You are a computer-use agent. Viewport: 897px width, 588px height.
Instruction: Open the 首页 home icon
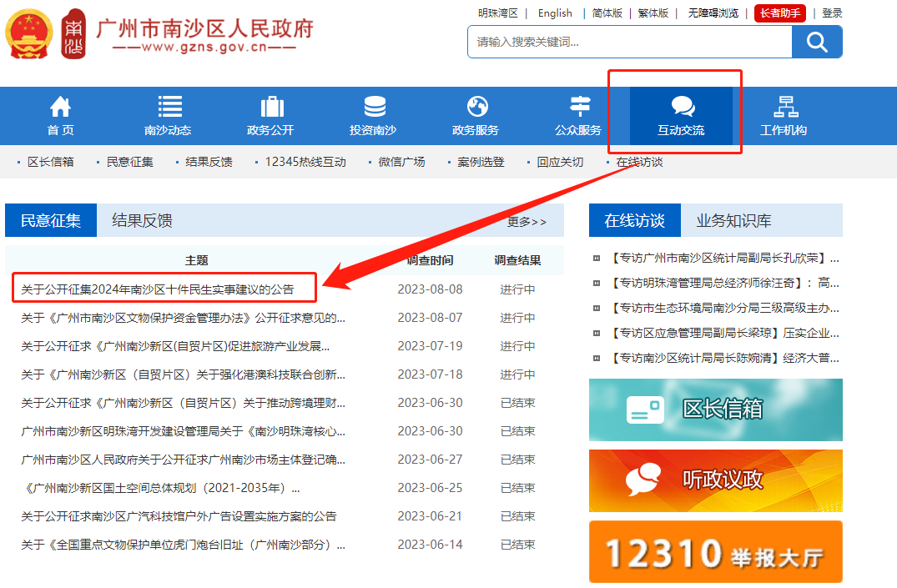click(x=60, y=108)
